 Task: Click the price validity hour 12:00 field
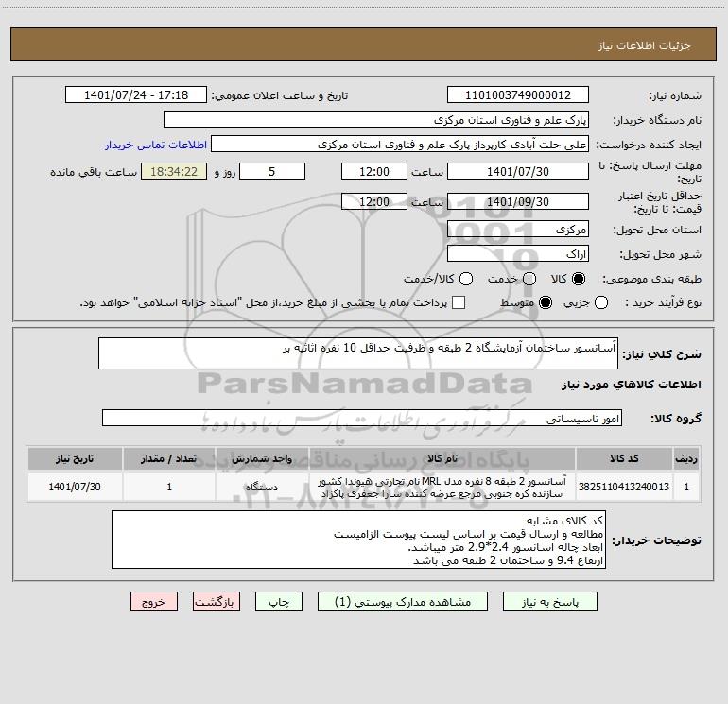tap(374, 202)
